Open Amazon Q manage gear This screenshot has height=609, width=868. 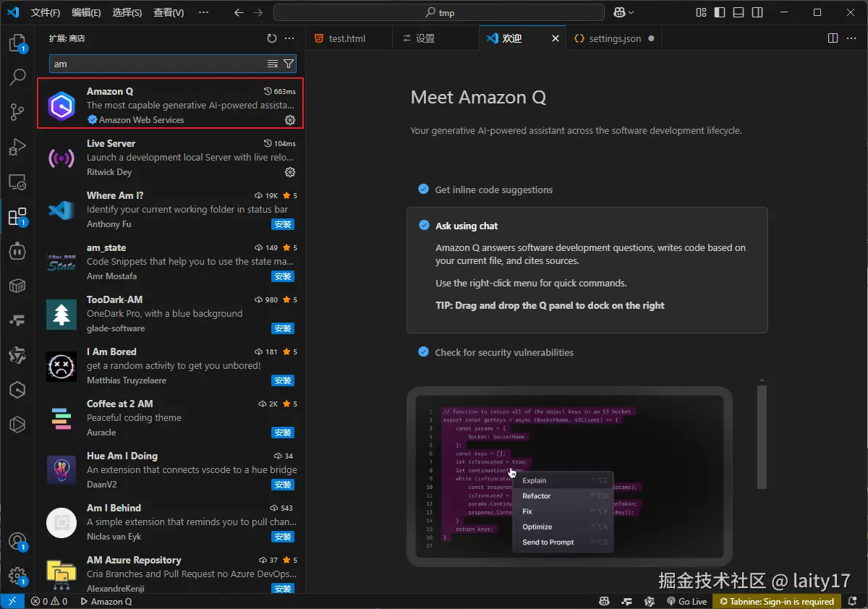point(290,120)
